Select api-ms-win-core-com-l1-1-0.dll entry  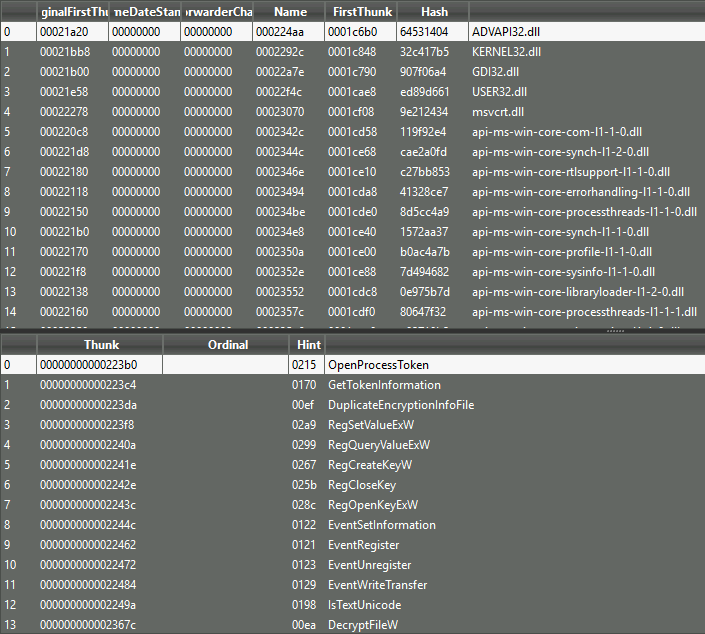tap(548, 131)
